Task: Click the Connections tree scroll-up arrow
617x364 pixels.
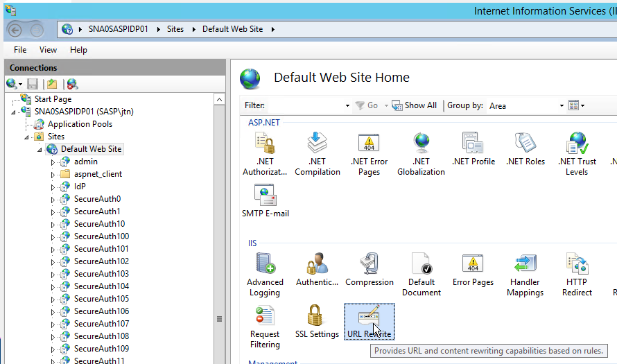Action: (x=219, y=99)
